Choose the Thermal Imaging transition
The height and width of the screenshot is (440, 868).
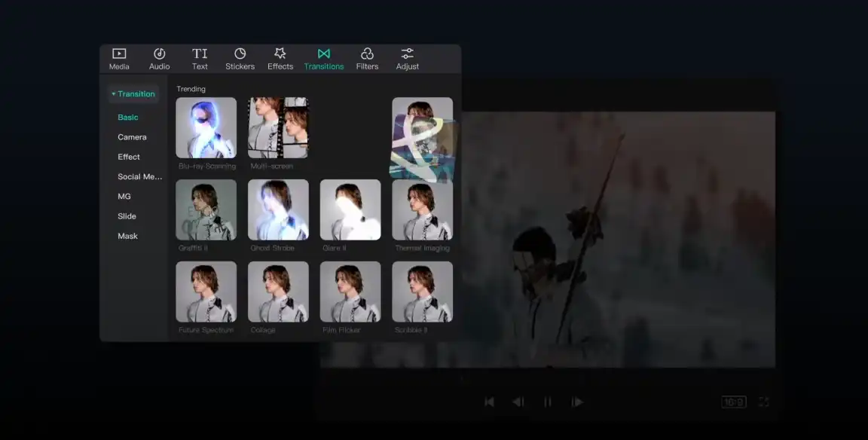422,209
